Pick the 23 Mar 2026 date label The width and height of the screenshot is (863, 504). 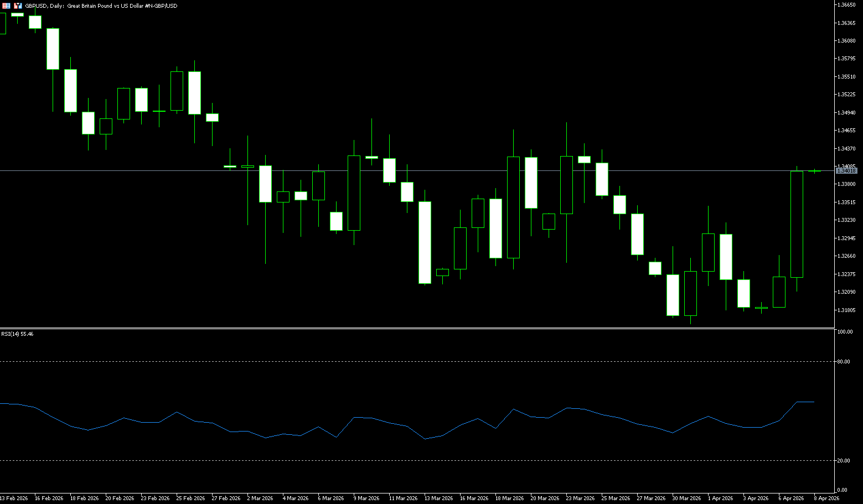point(581,498)
